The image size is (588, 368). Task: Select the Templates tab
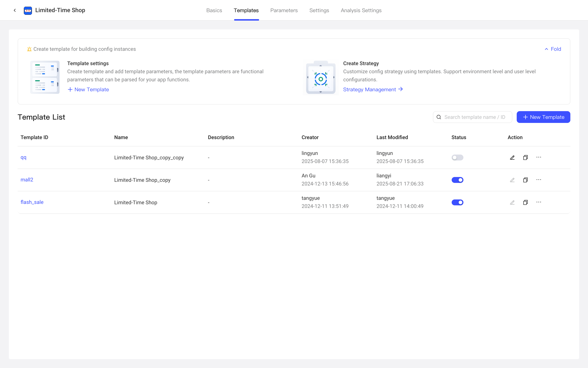246,10
